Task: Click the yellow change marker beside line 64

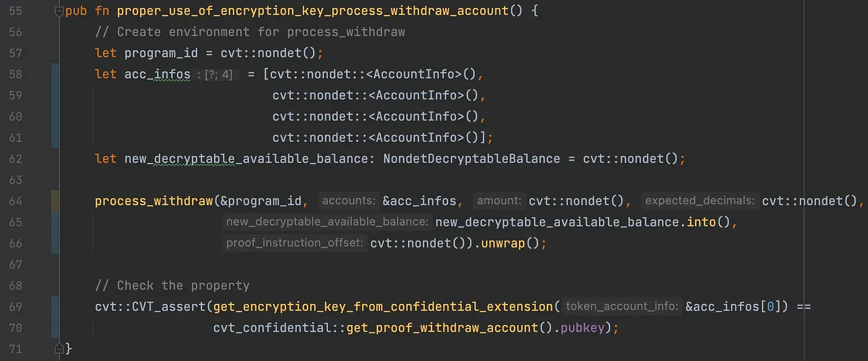Action: pyautogui.click(x=55, y=201)
